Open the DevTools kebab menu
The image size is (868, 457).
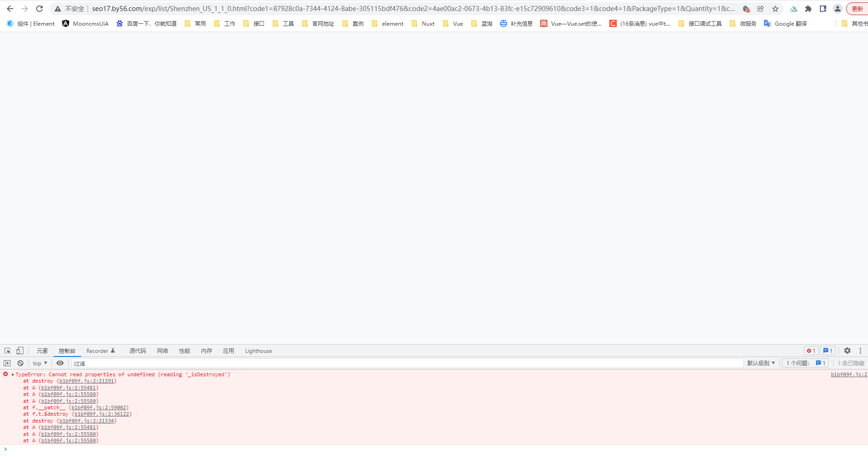[860, 351]
